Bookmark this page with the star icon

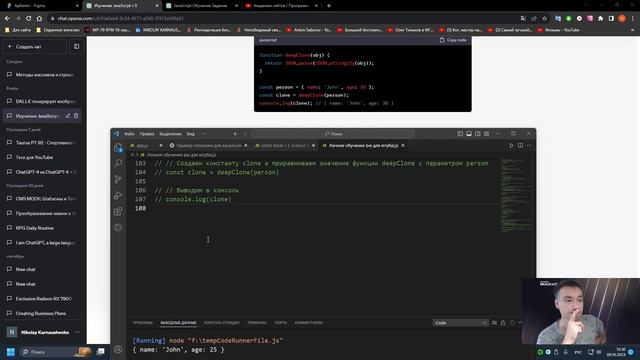coord(544,18)
